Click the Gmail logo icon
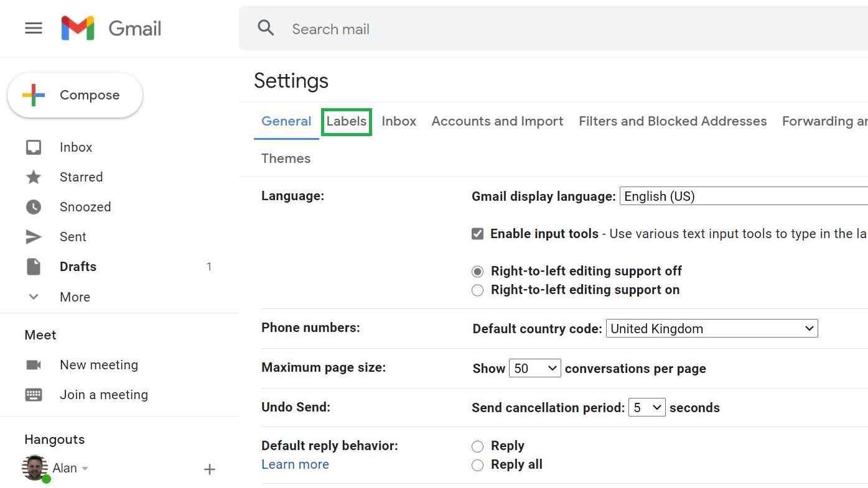Image resolution: width=868 pixels, height=488 pixels. tap(78, 29)
